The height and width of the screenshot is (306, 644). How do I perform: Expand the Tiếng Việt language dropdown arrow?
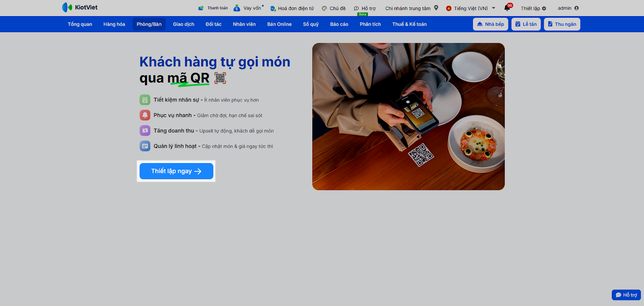tap(493, 8)
